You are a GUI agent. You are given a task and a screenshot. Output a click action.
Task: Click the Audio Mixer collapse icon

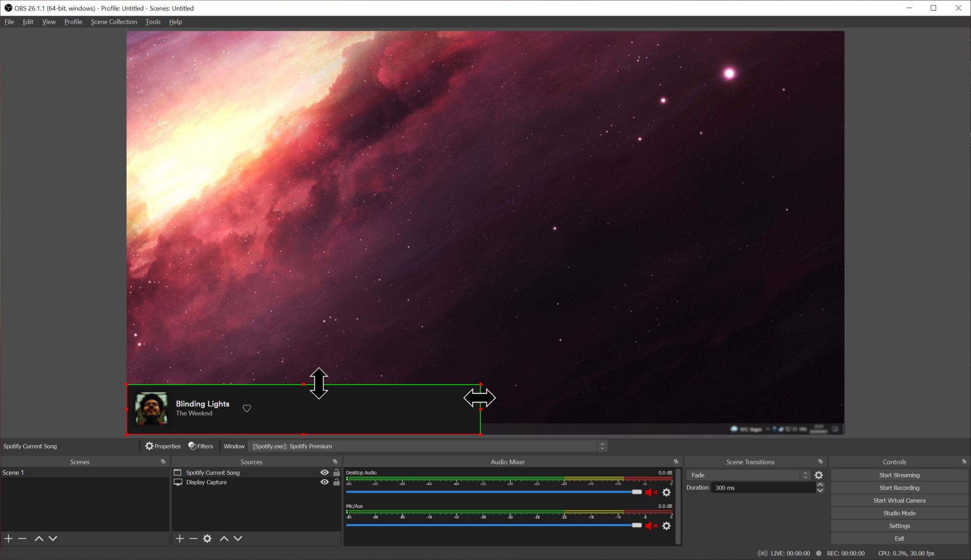pyautogui.click(x=676, y=461)
